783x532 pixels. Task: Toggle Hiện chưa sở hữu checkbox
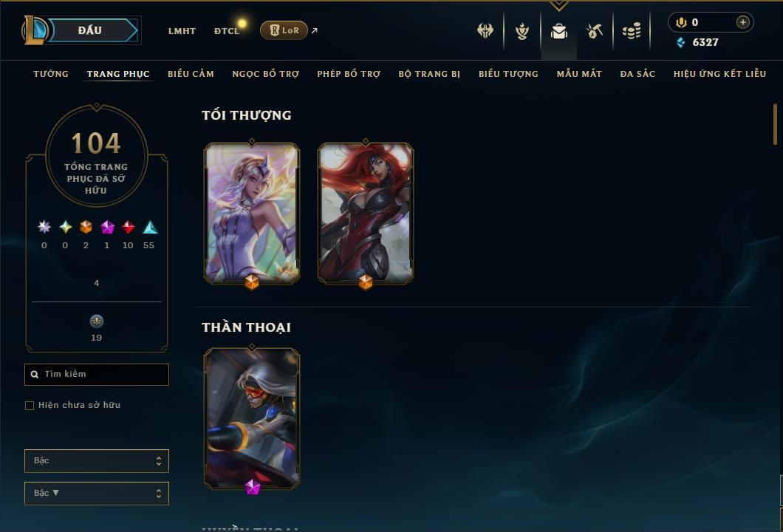[x=30, y=405]
